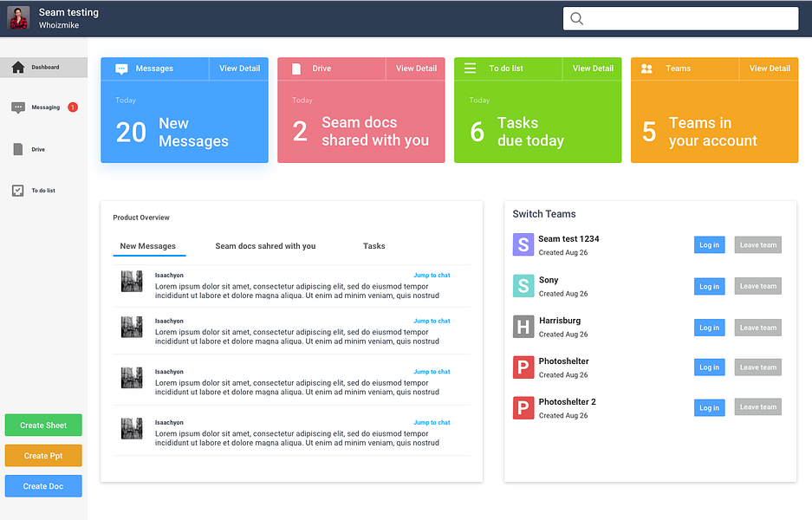Click the green Create Sheet button

pyautogui.click(x=43, y=426)
